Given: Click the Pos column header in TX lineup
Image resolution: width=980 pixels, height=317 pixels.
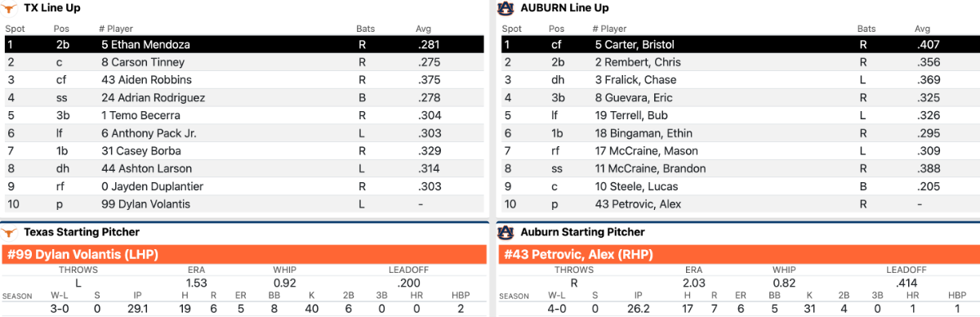Looking at the screenshot, I should (x=61, y=29).
